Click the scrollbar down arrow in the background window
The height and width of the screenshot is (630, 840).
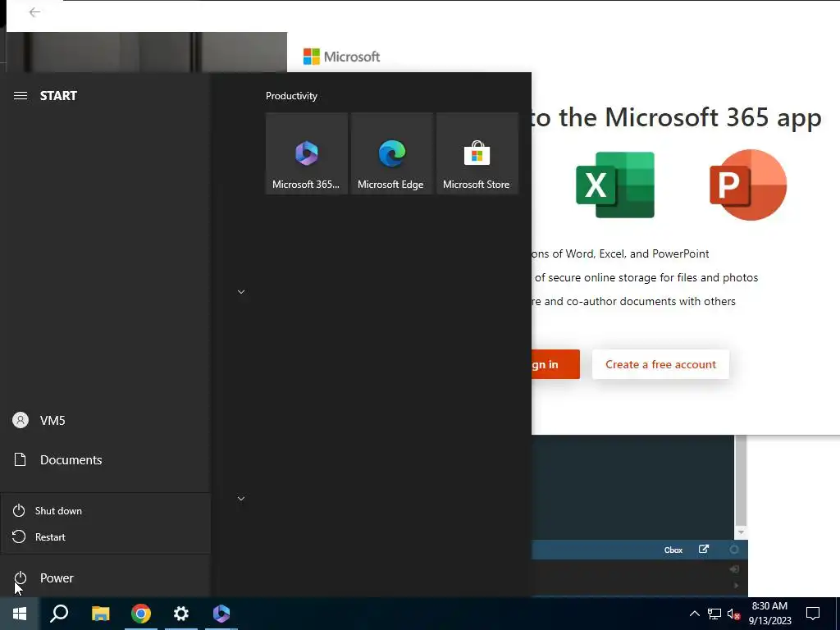(741, 532)
